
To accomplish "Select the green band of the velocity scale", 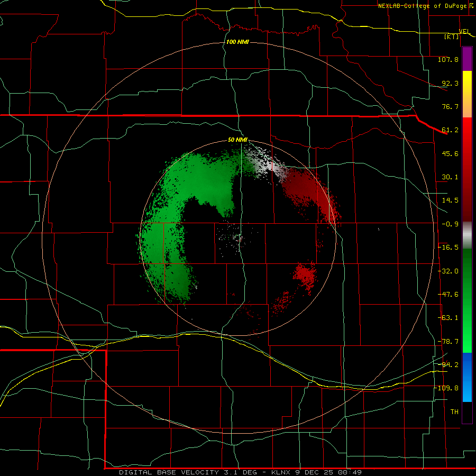I will [x=467, y=300].
